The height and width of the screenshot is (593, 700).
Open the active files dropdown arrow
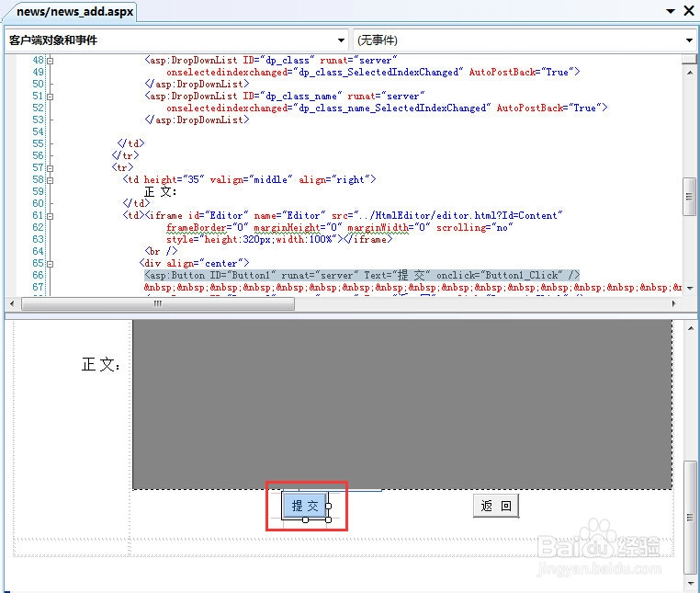671,11
